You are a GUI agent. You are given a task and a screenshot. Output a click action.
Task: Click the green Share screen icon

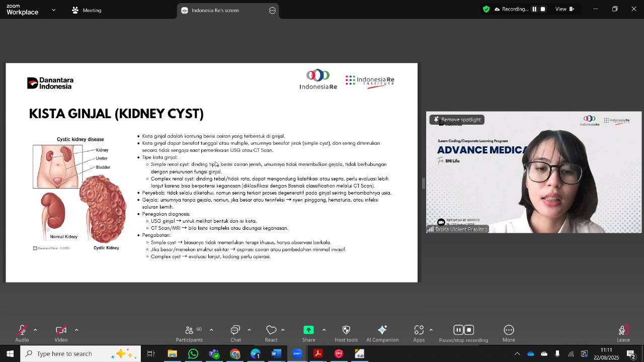[308, 330]
